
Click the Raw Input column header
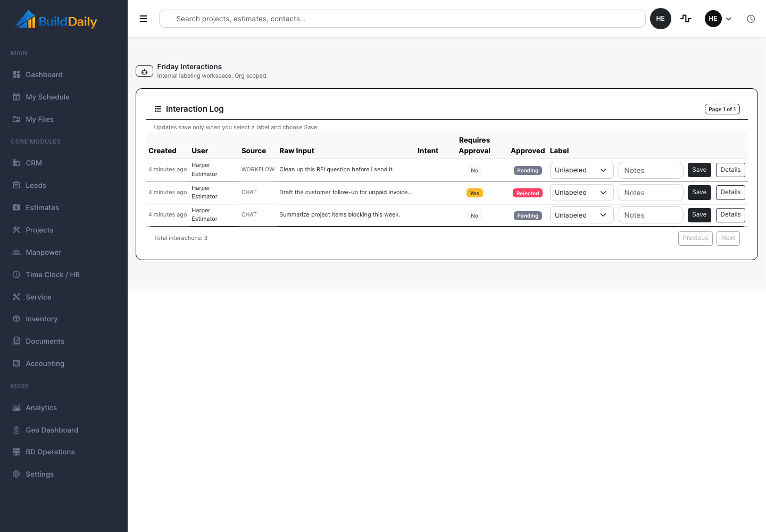[297, 151]
